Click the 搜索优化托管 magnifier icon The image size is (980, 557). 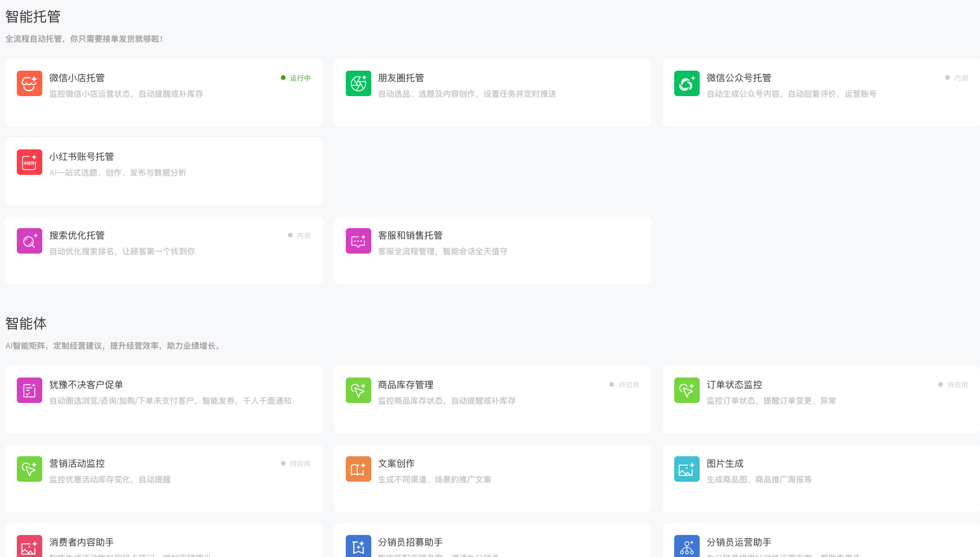30,241
